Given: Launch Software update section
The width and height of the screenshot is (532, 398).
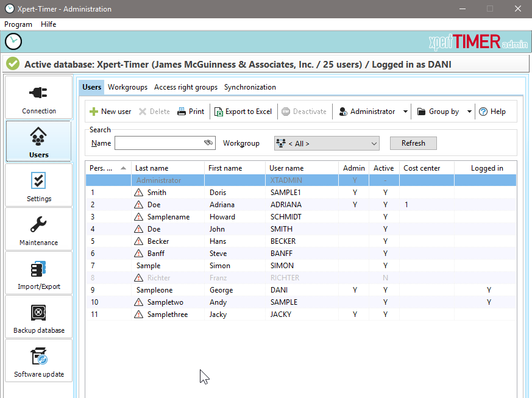Looking at the screenshot, I should 39,361.
